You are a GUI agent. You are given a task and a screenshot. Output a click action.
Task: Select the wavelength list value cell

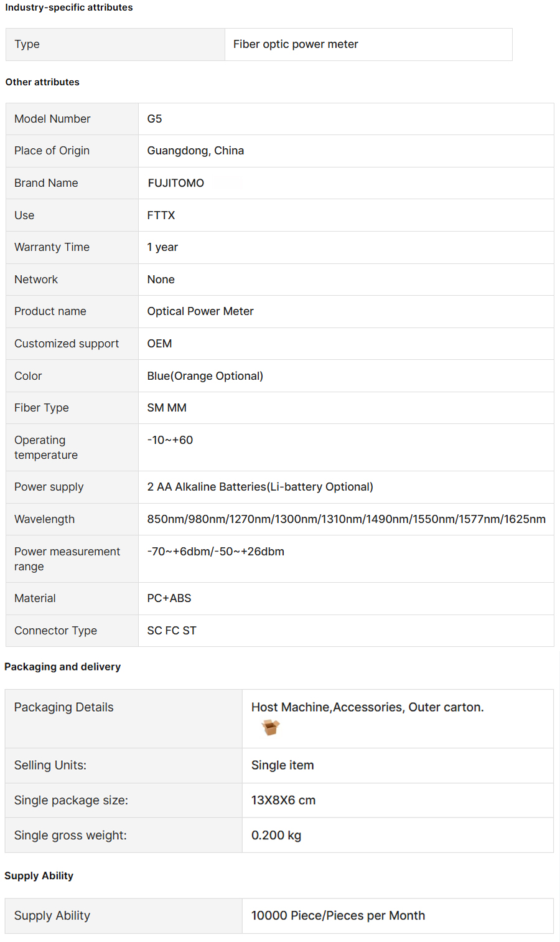[x=346, y=519]
